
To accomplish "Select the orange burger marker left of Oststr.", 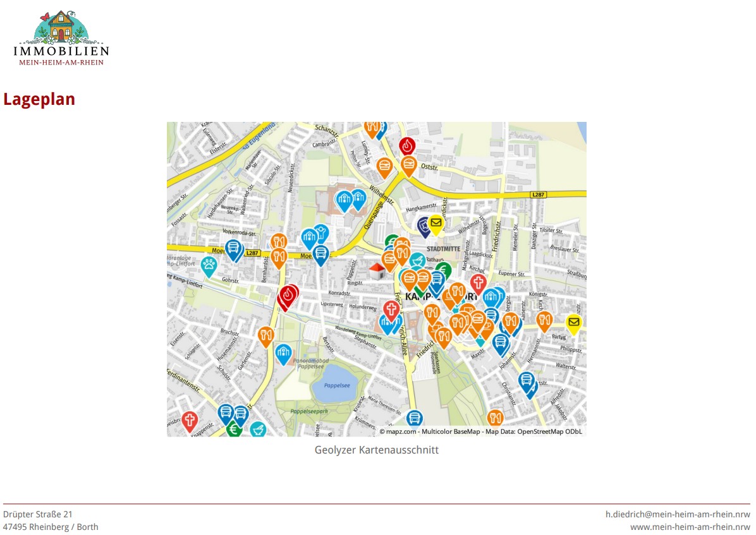I will coord(384,167).
